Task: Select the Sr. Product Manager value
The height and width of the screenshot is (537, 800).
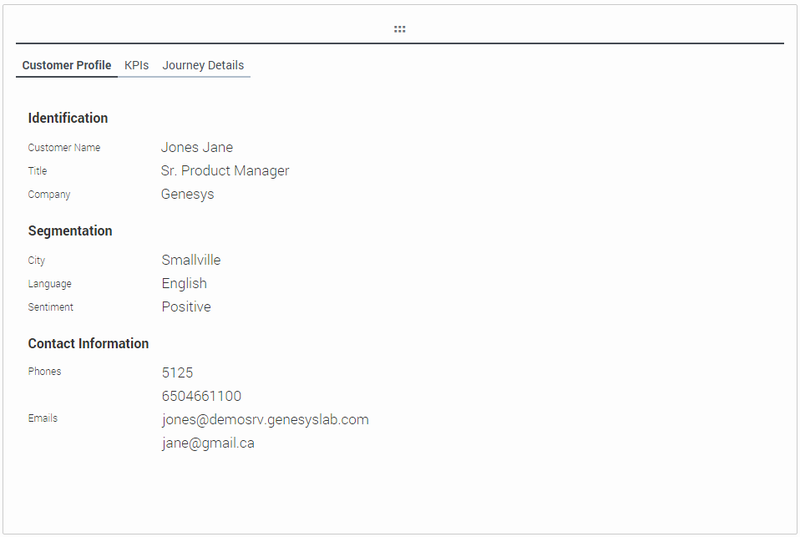Action: click(x=225, y=170)
